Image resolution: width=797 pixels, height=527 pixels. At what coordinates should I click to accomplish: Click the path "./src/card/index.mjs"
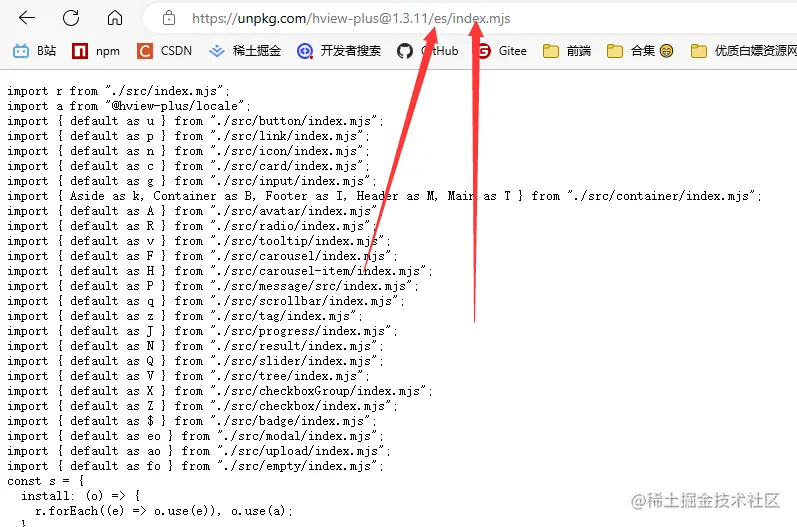(287, 166)
